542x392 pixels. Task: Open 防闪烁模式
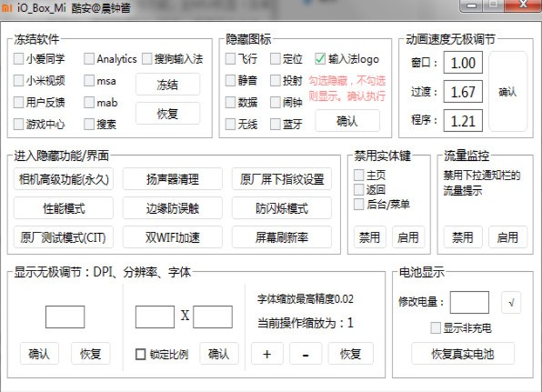pyautogui.click(x=282, y=208)
